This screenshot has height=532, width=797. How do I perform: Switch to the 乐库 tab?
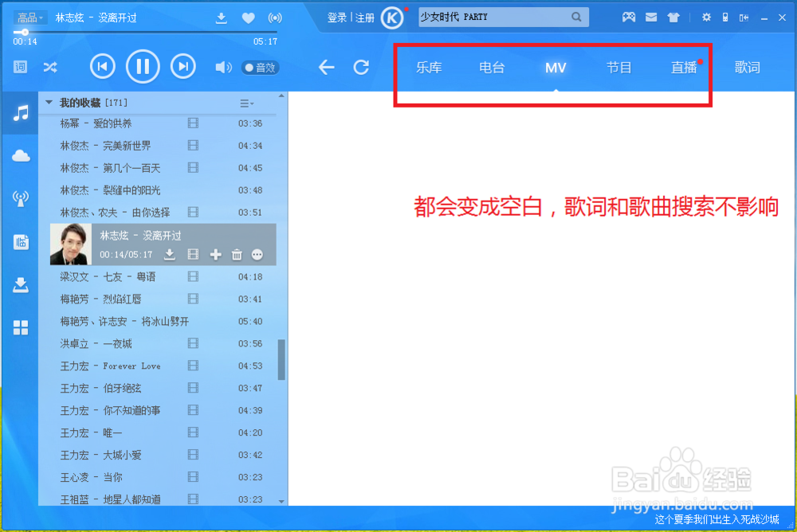[429, 68]
